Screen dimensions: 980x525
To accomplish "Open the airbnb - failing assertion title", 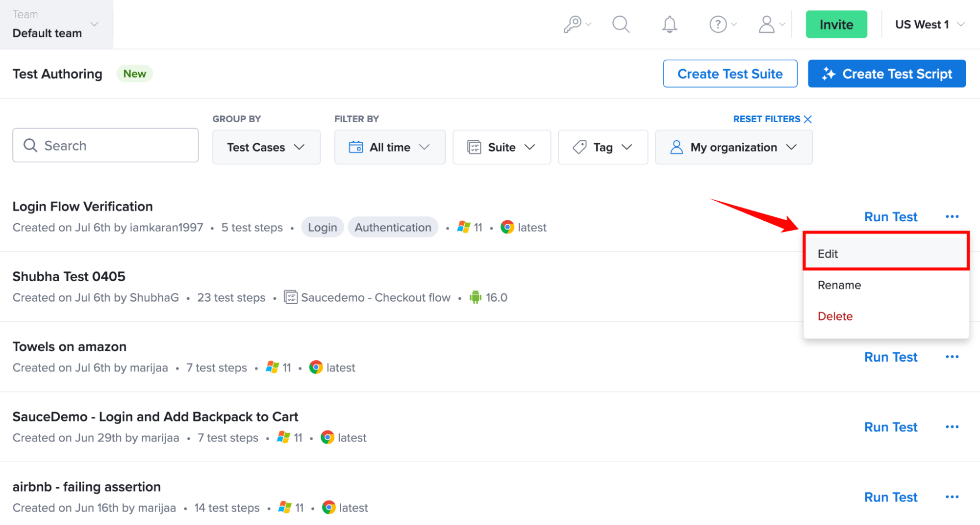I will pos(86,487).
